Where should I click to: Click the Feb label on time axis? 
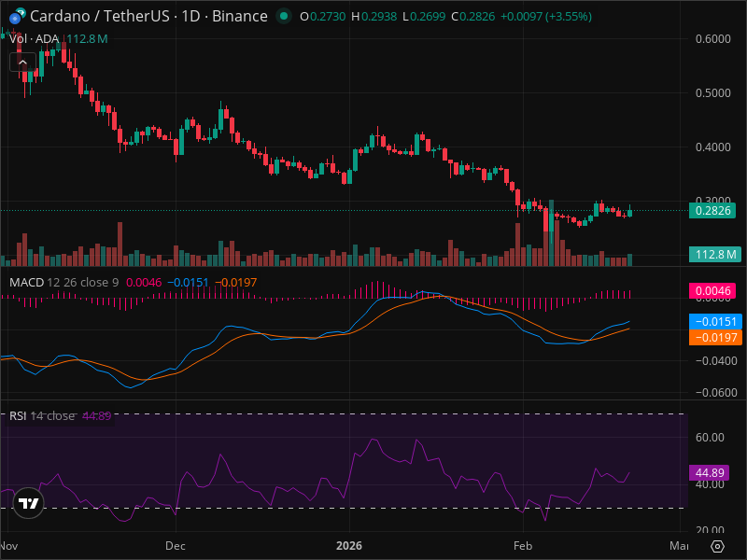[x=523, y=546]
